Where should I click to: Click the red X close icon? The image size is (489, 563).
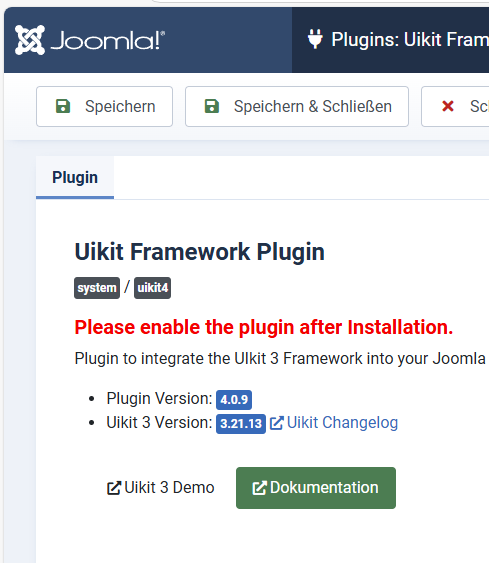coord(448,106)
